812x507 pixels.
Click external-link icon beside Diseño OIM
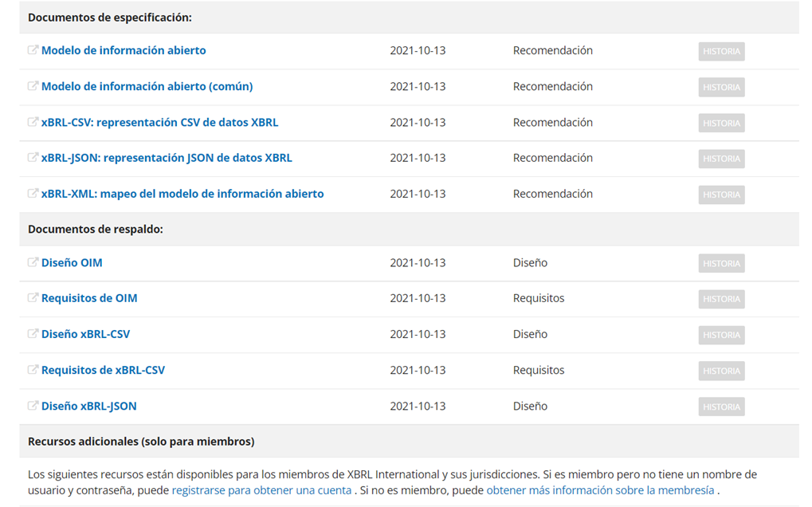[x=33, y=262]
